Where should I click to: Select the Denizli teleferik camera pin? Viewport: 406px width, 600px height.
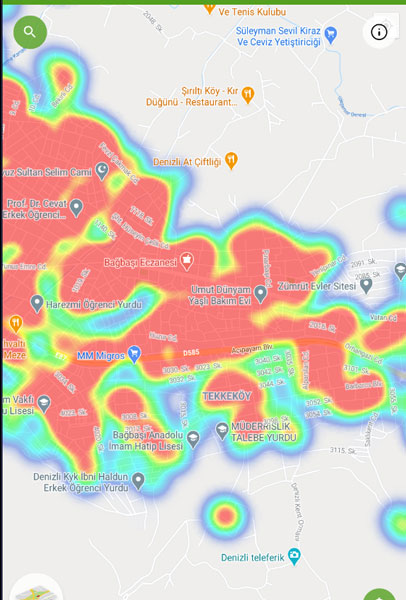(x=294, y=556)
